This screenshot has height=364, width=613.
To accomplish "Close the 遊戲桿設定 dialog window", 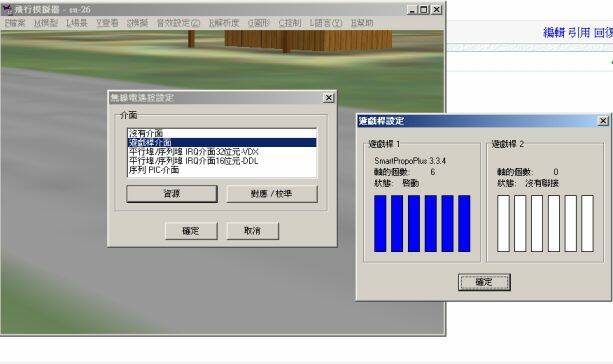I will click(603, 121).
